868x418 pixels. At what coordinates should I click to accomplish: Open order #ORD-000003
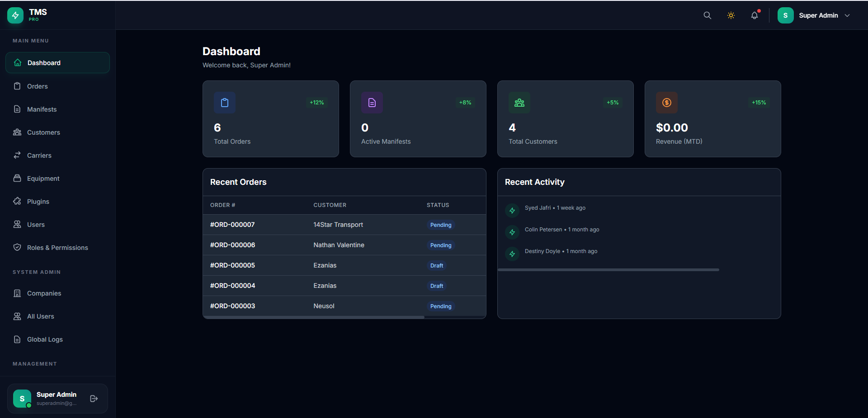(232, 306)
